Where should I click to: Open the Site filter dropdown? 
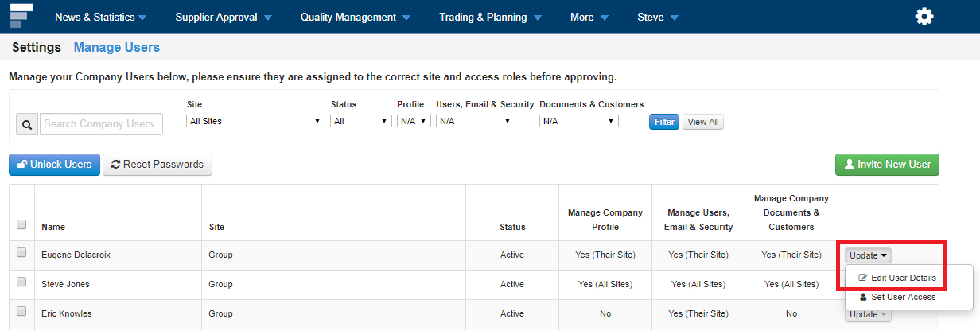click(x=255, y=121)
